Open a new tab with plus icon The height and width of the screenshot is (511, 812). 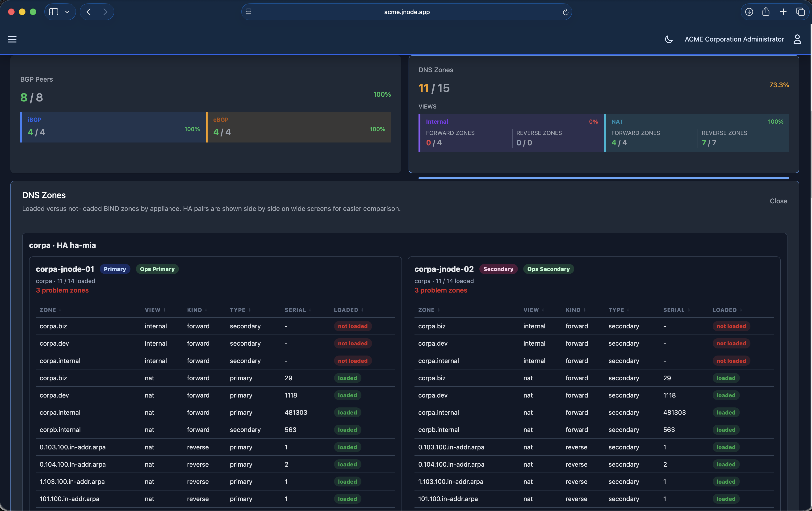(x=783, y=12)
